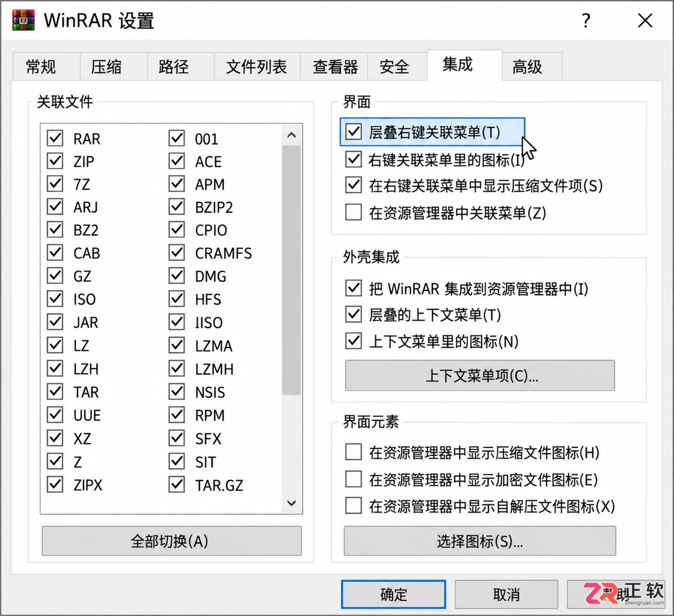Screen dimensions: 674x616
Task: Switch to the 压缩 tab
Action: point(114,67)
